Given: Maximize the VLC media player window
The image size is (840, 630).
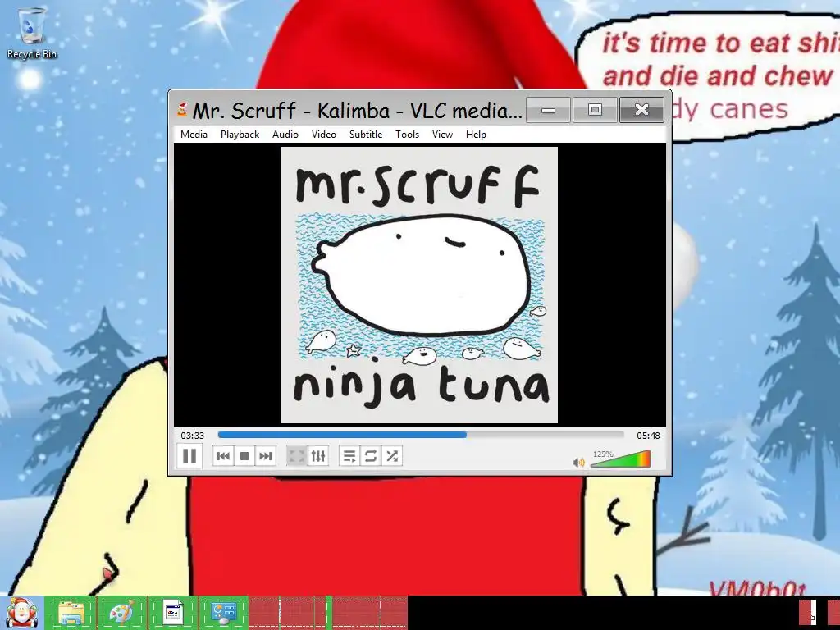Looking at the screenshot, I should click(595, 110).
